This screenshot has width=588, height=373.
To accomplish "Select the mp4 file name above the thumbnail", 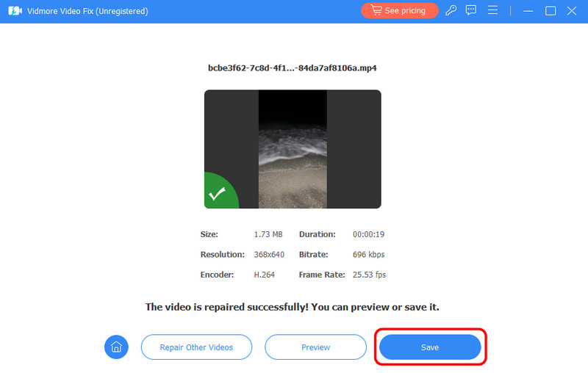I will pyautogui.click(x=293, y=68).
